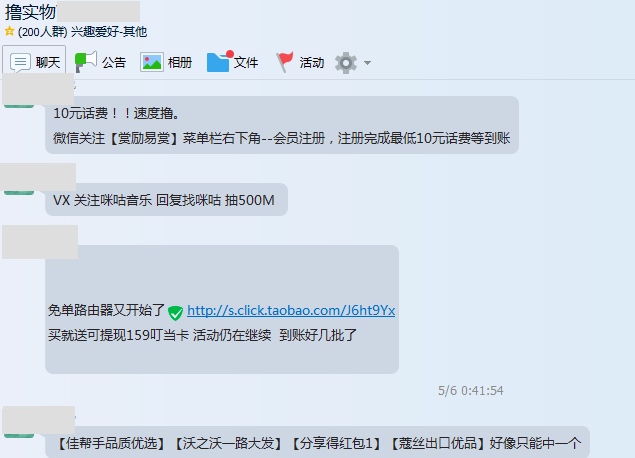Screen dimensions: 635x458
Task: Switch to the 活动 activities tab
Action: tap(300, 62)
